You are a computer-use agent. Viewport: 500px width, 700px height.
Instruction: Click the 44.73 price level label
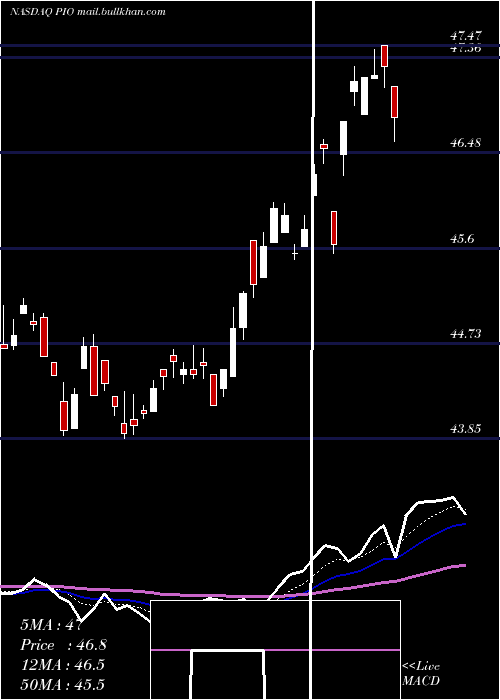[x=466, y=333]
